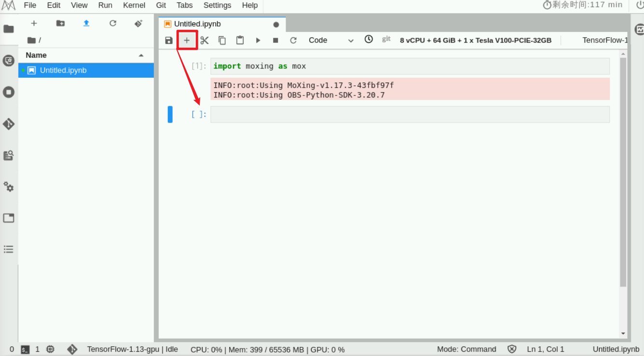Click the notebook scrollbar down arrow

[x=623, y=333]
